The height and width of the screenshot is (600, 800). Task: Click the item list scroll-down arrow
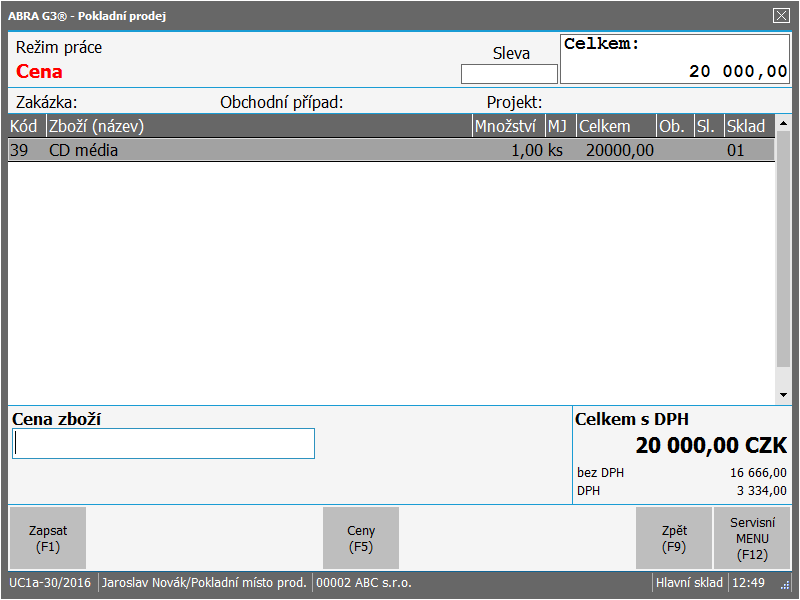[783, 396]
